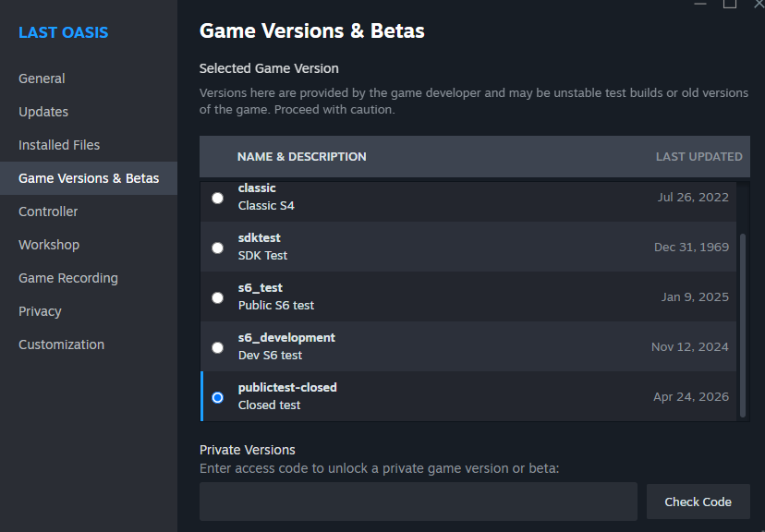Click the Last Updated column header

(698, 157)
